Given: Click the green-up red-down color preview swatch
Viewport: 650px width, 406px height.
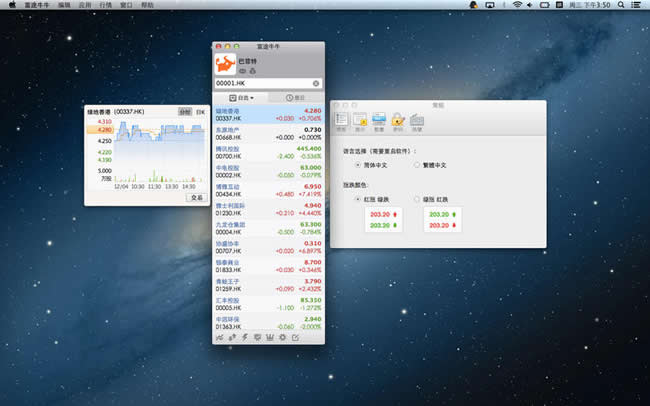Looking at the screenshot, I should 443,220.
